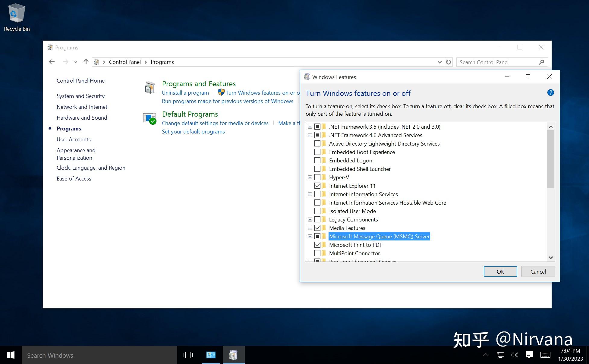Open Task View from the taskbar
The width and height of the screenshot is (589, 364).
(188, 355)
